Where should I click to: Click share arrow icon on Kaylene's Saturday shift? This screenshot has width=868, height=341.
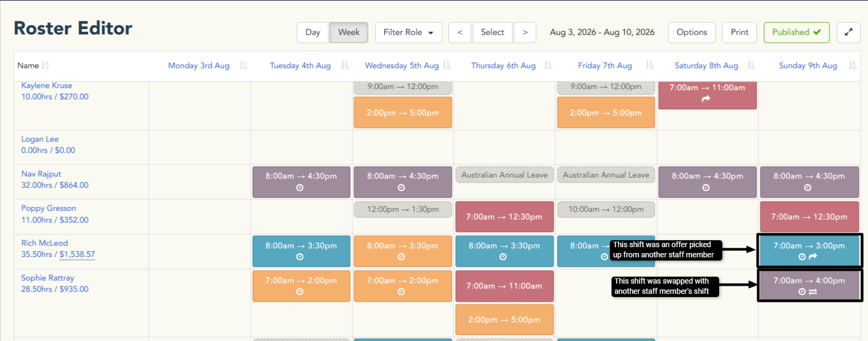pos(706,99)
